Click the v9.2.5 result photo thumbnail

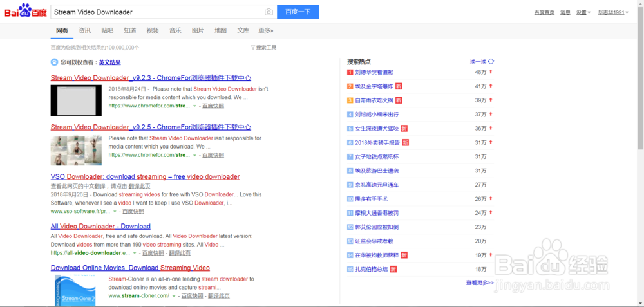[76, 150]
